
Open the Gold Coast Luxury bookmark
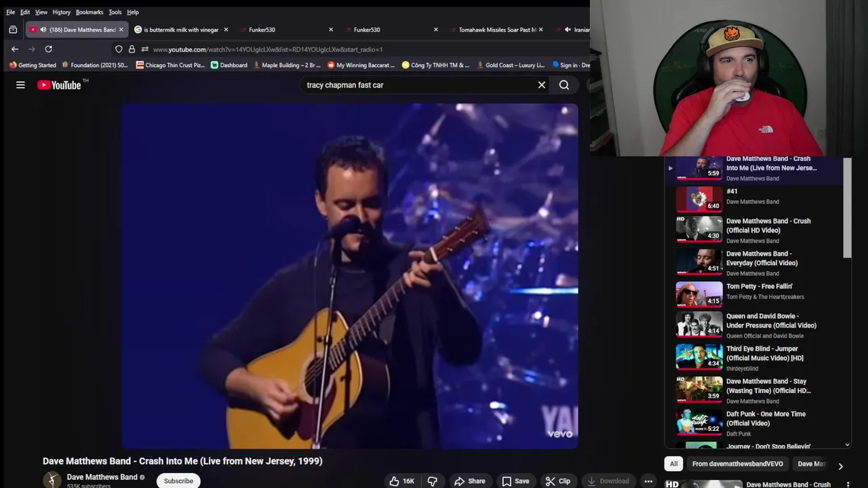point(511,65)
